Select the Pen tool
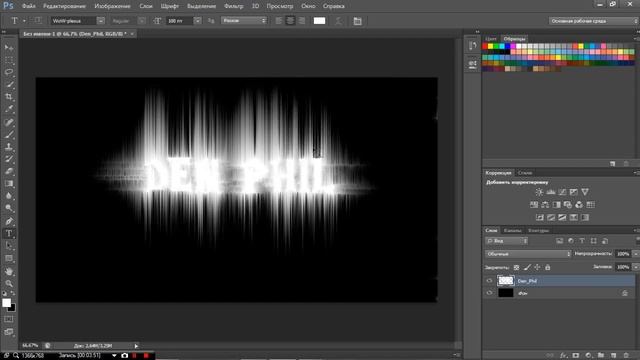This screenshot has width=640, height=360. (9, 221)
